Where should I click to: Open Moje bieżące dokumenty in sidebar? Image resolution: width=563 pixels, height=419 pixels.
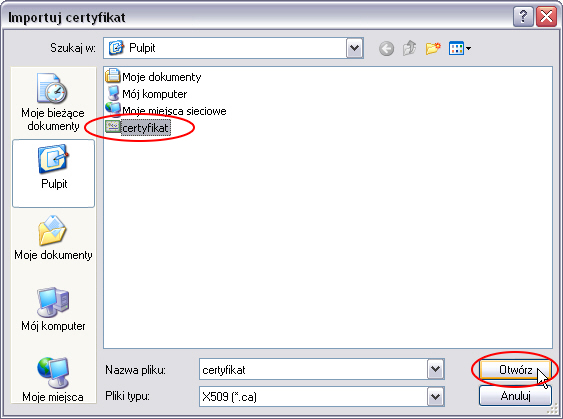pos(53,102)
